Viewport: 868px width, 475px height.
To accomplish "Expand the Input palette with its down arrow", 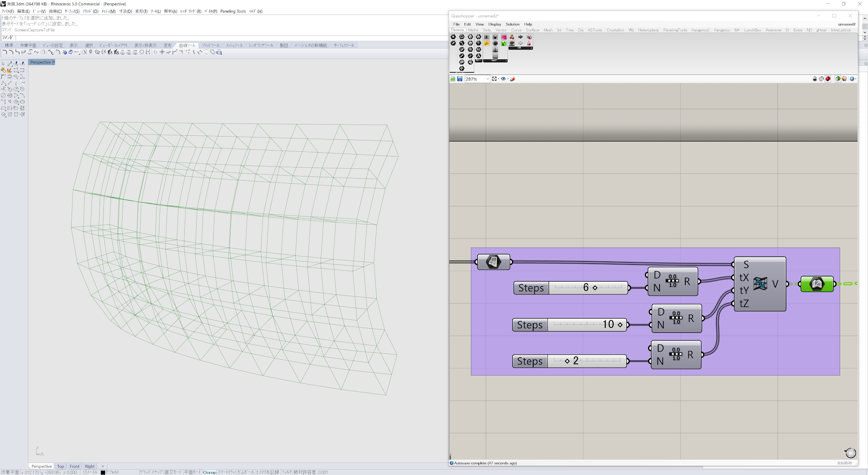I will 506,61.
